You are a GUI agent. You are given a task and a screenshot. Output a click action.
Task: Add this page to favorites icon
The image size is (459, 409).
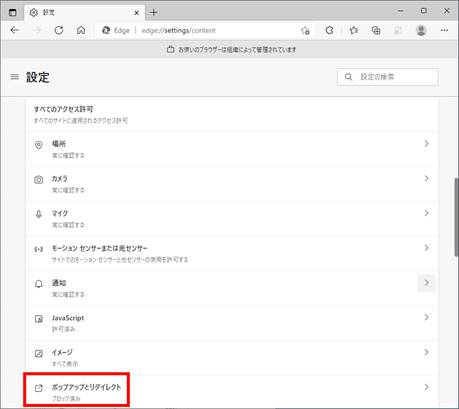(305, 31)
